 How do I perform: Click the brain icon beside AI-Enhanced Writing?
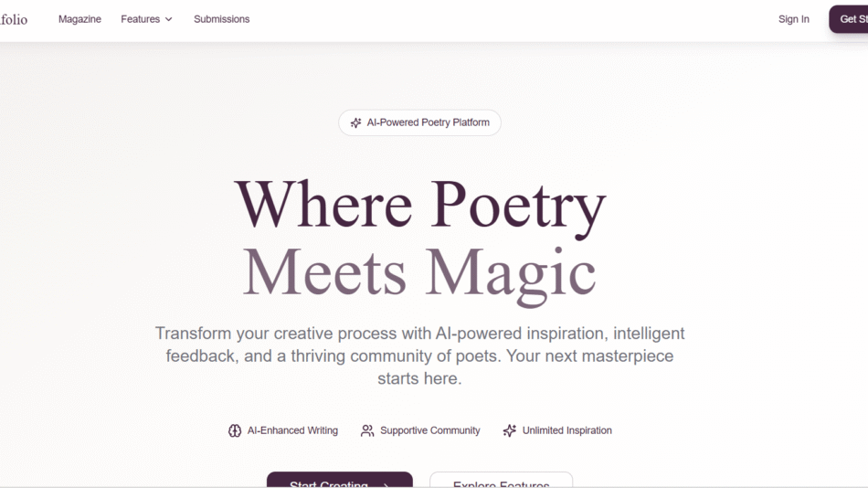tap(235, 430)
